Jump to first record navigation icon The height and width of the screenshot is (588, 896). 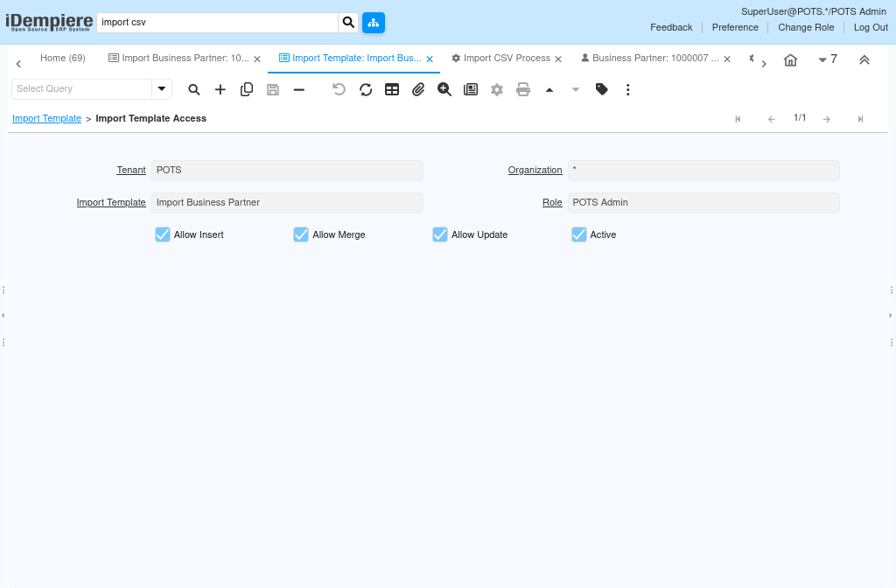pyautogui.click(x=738, y=119)
